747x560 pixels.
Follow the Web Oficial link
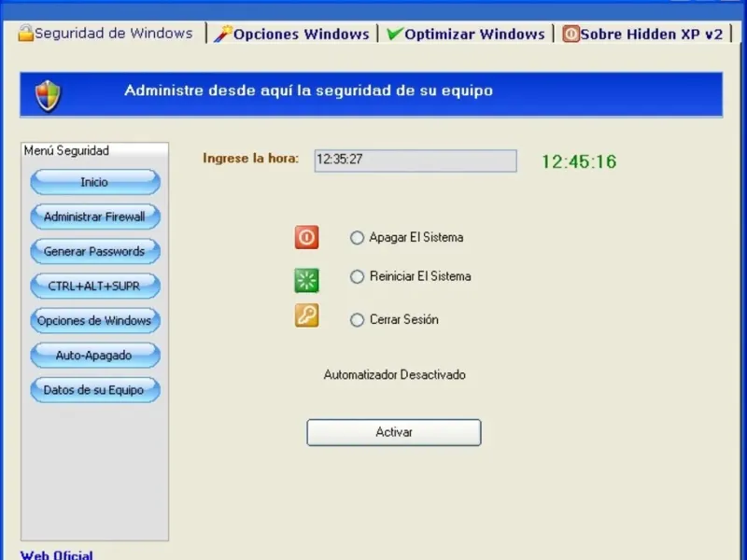[57, 555]
